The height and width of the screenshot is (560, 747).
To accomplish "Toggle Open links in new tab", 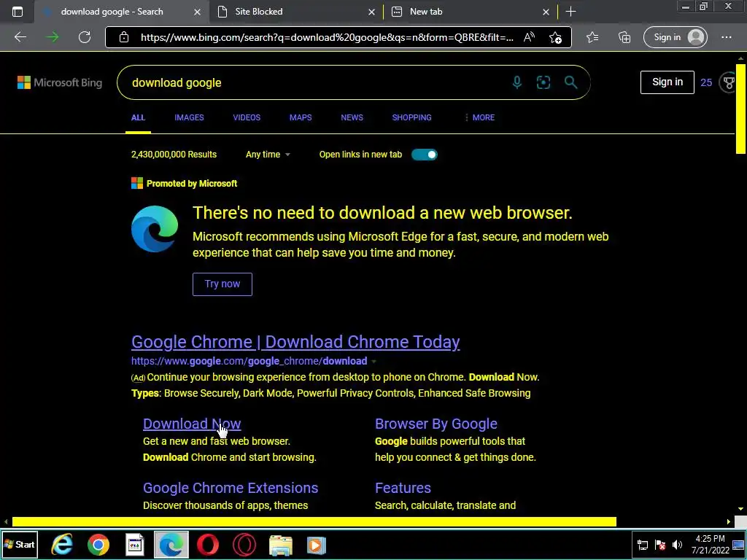I will pos(424,155).
